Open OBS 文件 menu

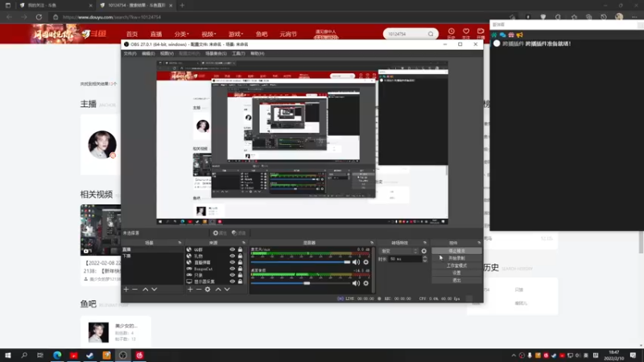(x=130, y=53)
